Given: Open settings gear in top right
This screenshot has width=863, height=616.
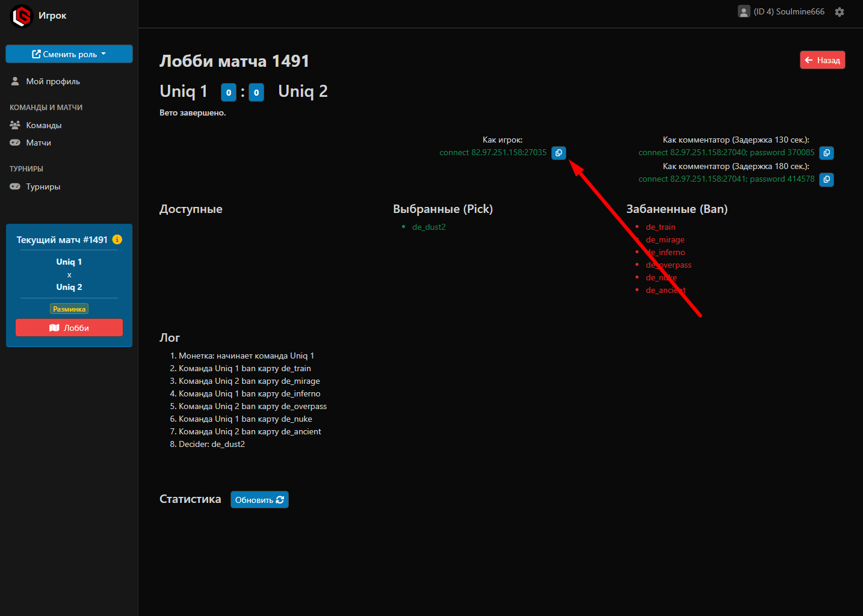Looking at the screenshot, I should (840, 12).
